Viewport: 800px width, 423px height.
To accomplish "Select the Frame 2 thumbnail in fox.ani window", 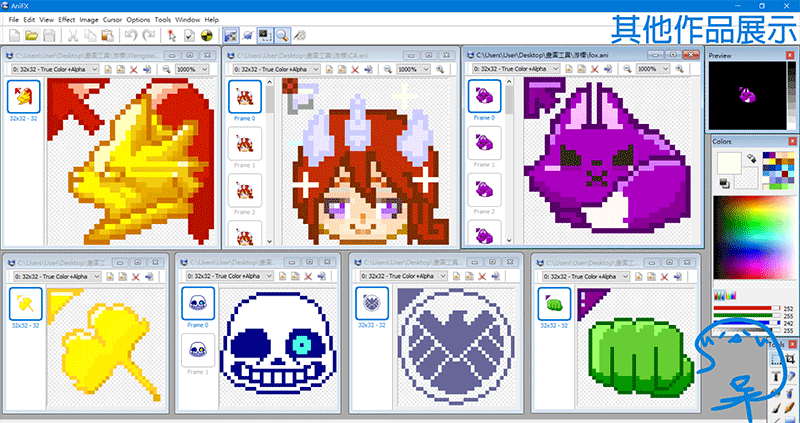I will click(484, 189).
